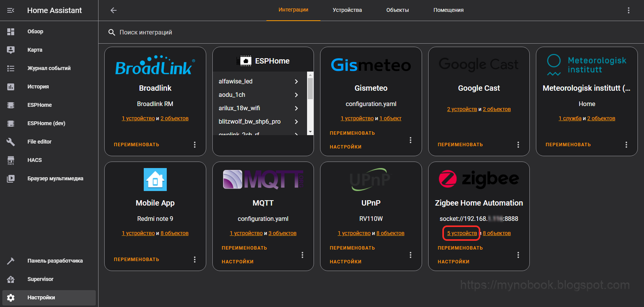Expand aodu_1ch entry chevron
Screen dimensions: 644x307
click(x=296, y=95)
